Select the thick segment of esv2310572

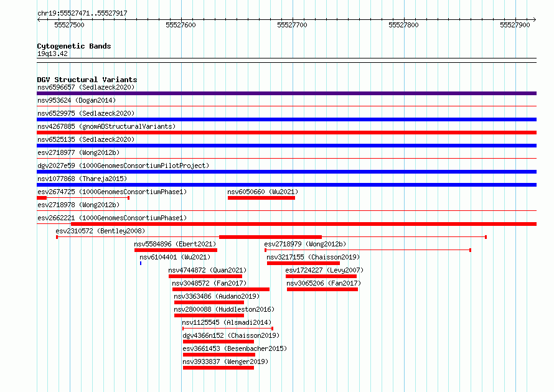(270, 237)
